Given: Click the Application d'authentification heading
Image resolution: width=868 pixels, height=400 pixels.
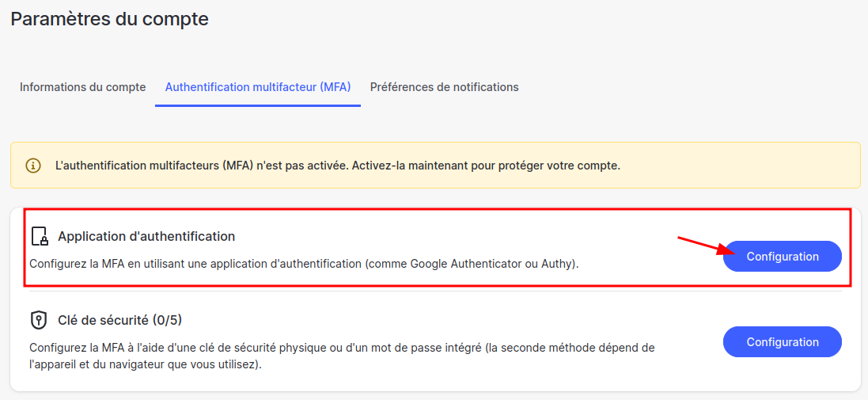Looking at the screenshot, I should point(146,236).
